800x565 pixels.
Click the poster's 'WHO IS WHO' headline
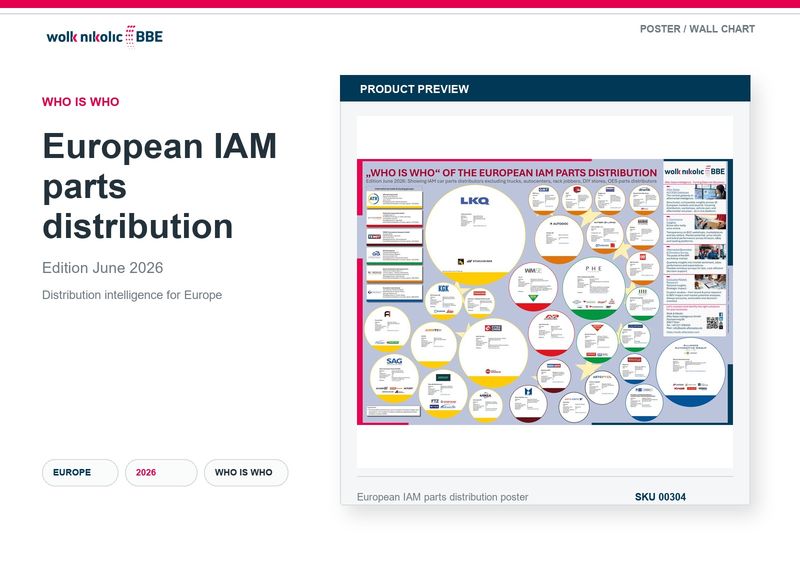point(511,173)
